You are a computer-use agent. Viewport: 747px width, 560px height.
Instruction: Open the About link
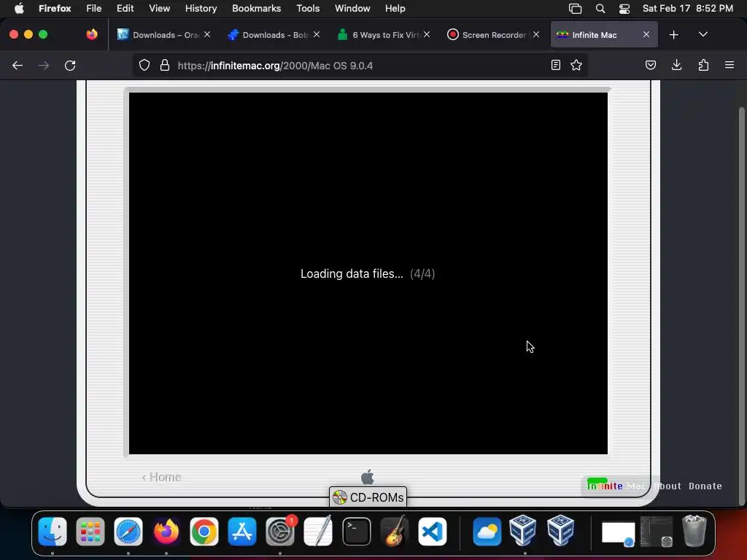(667, 486)
